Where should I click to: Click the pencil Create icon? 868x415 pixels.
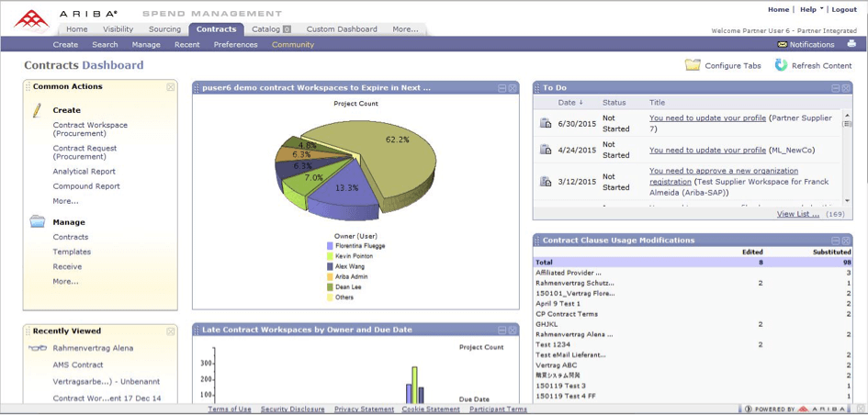(37, 110)
